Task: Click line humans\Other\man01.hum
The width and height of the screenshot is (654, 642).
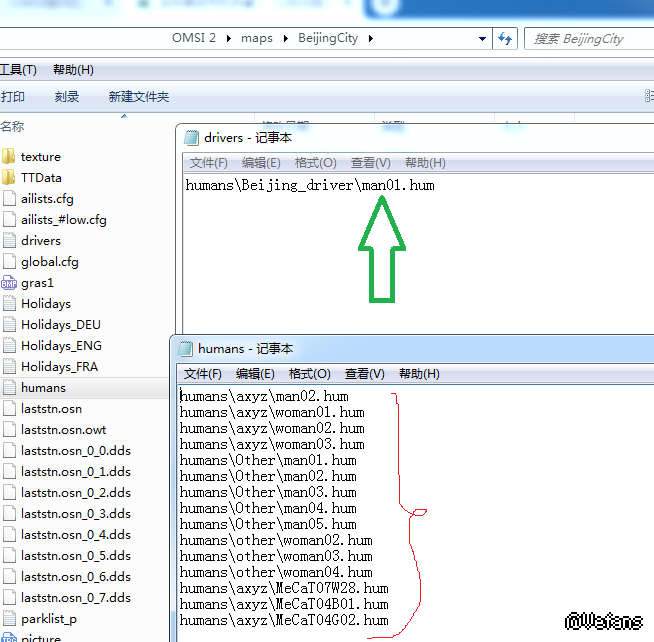Action: click(x=268, y=460)
